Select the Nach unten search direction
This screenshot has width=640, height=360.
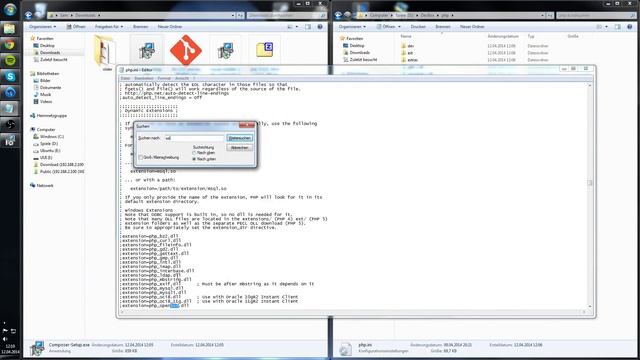pos(194,159)
